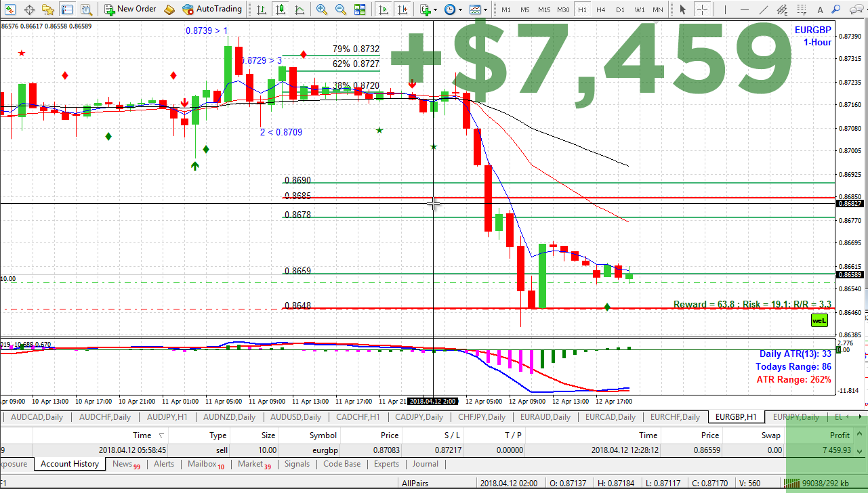Viewport: 868px width, 493px height.
Task: Click the green weL button on chart
Action: tap(819, 320)
